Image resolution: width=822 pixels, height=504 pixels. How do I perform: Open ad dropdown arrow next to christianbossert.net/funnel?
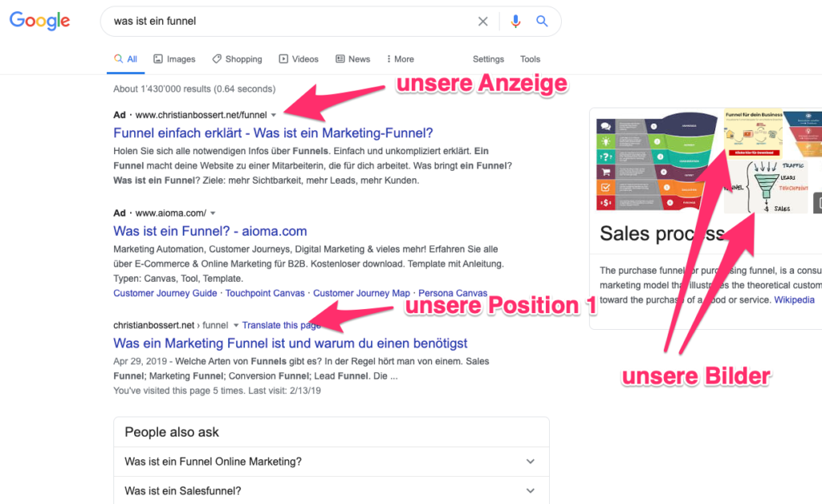pyautogui.click(x=274, y=115)
